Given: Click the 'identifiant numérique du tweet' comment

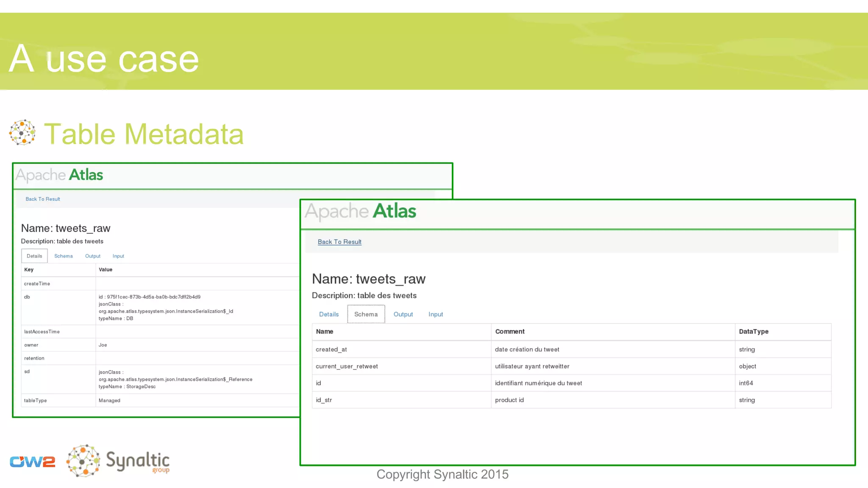Looking at the screenshot, I should coord(538,383).
